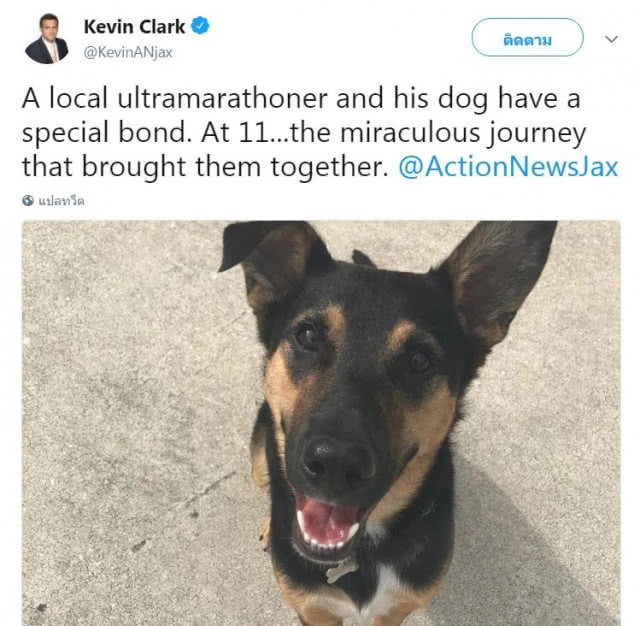The image size is (640, 626).
Task: Click the dog's black nose in photo
Action: tap(338, 459)
